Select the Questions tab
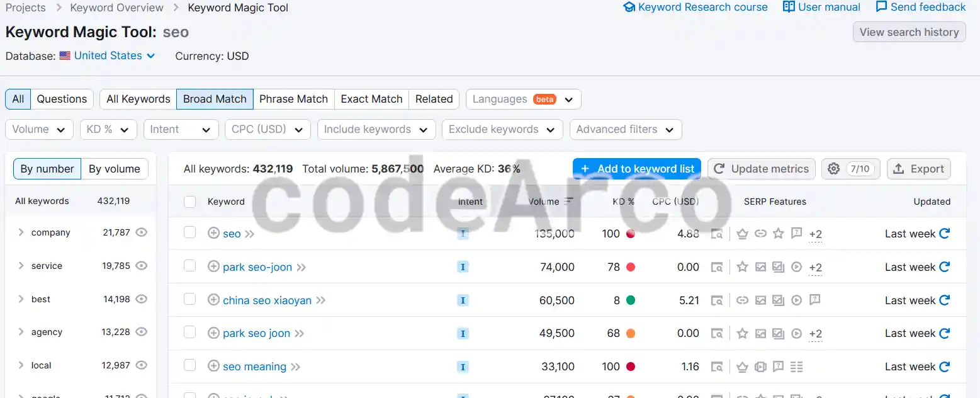This screenshot has width=980, height=398. click(x=62, y=99)
